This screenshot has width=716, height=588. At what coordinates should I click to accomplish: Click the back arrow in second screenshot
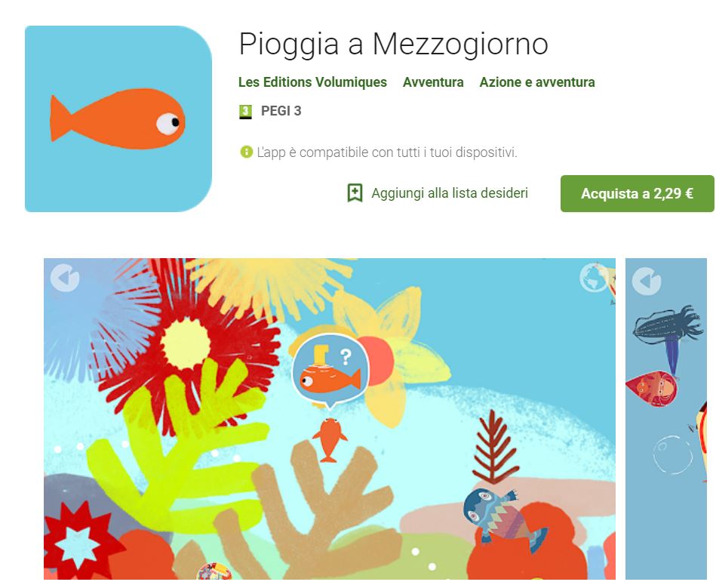[646, 281]
